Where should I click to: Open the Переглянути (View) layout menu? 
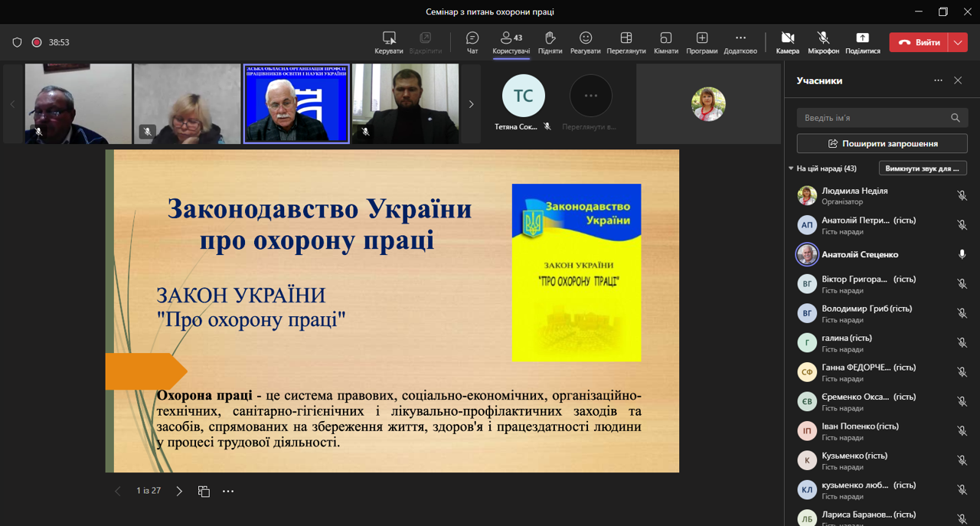click(626, 42)
